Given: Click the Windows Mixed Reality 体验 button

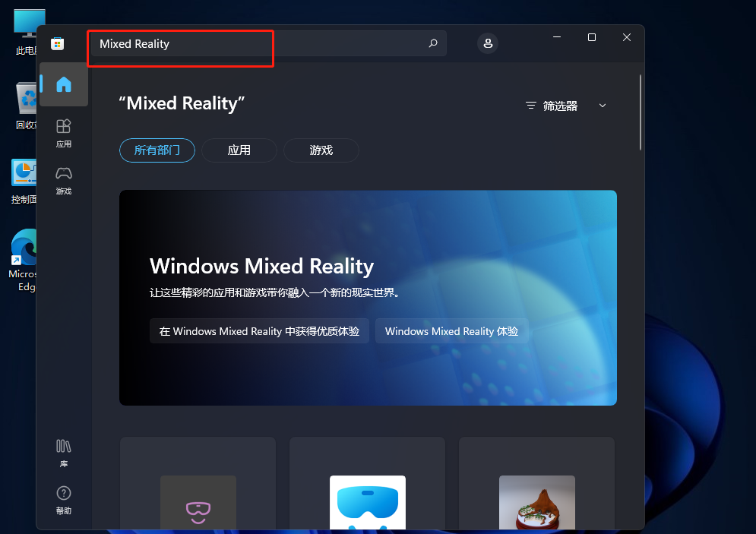Looking at the screenshot, I should point(451,331).
